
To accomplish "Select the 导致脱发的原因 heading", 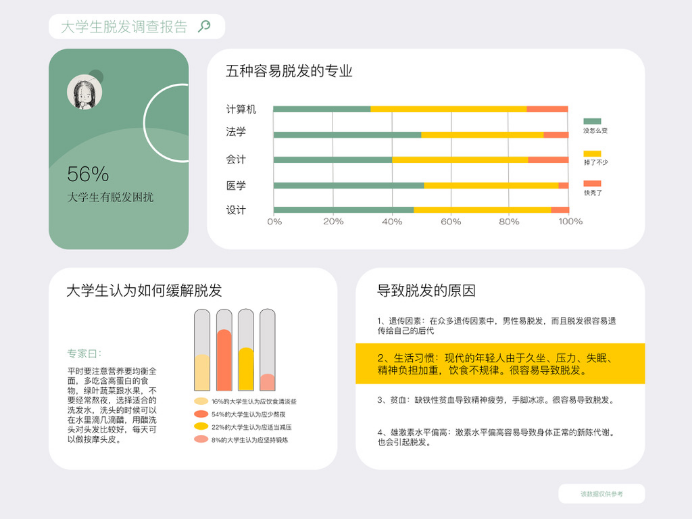I will tap(426, 291).
